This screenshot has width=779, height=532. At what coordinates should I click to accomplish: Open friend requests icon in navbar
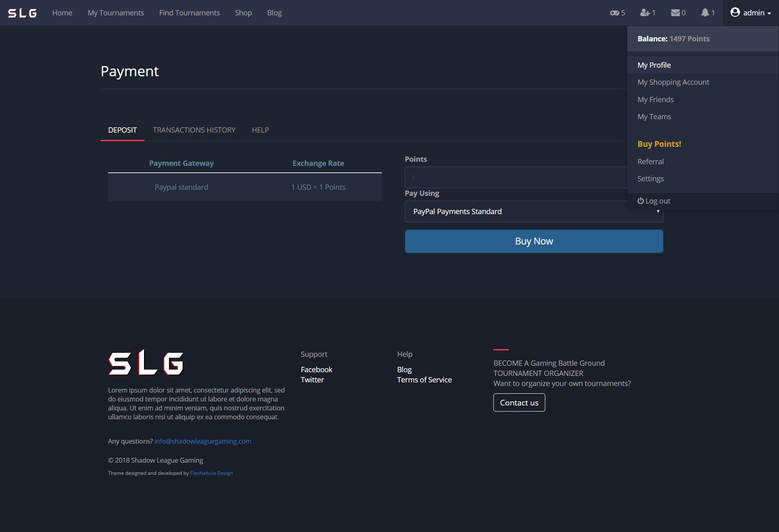(645, 13)
